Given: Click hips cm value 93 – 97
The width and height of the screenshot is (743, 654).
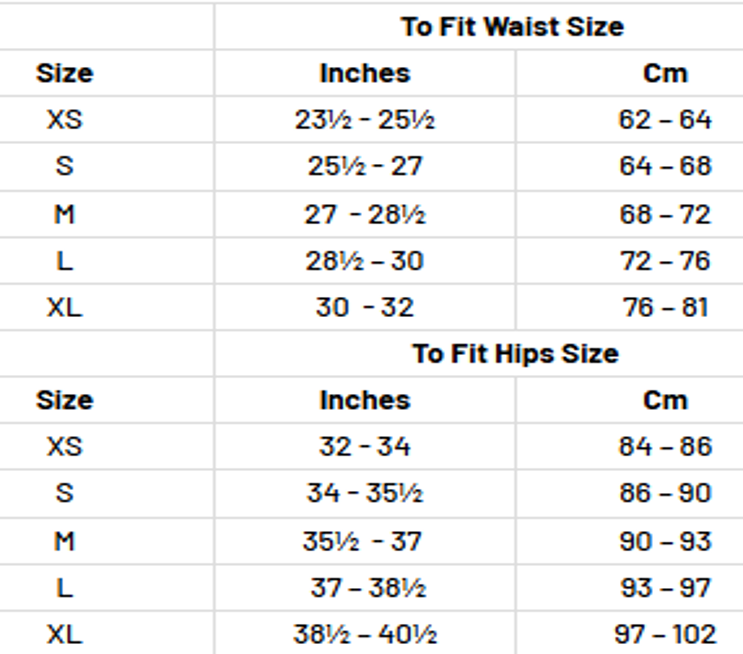Looking at the screenshot, I should click(x=665, y=587).
